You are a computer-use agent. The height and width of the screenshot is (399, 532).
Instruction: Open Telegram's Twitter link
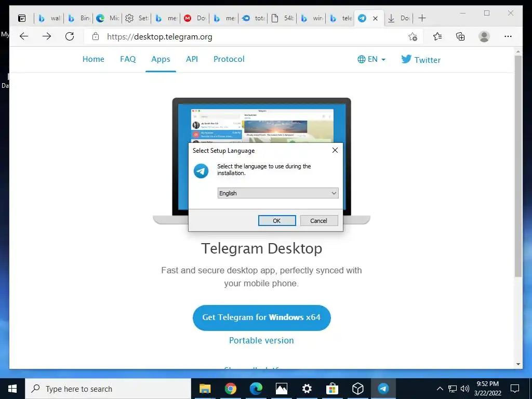421,60
